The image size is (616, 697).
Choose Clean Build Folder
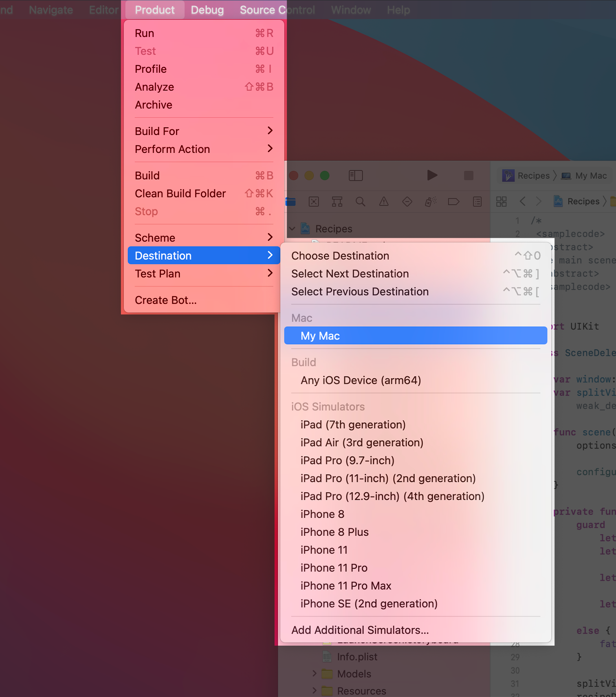pyautogui.click(x=204, y=193)
